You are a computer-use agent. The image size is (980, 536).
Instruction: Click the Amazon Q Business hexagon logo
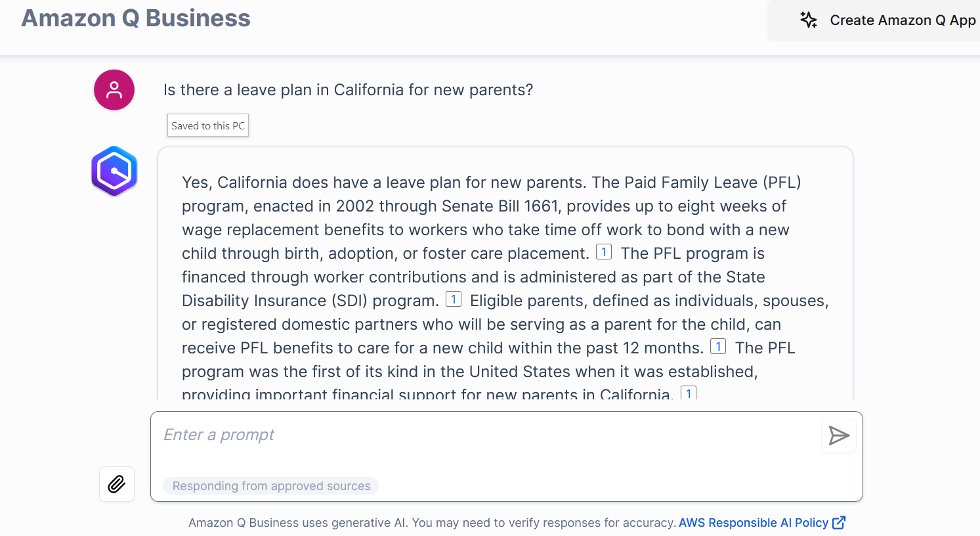tap(114, 171)
